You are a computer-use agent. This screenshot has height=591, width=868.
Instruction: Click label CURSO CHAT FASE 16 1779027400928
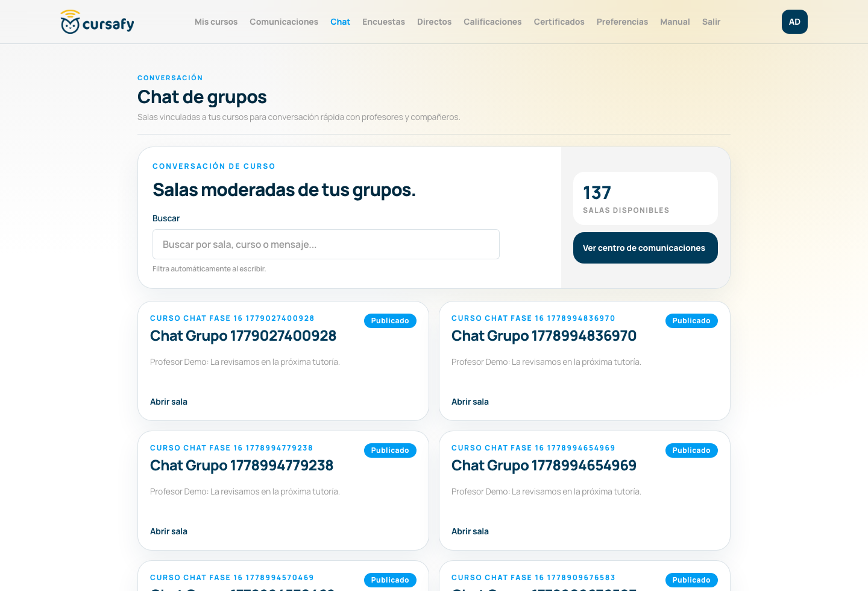click(232, 318)
